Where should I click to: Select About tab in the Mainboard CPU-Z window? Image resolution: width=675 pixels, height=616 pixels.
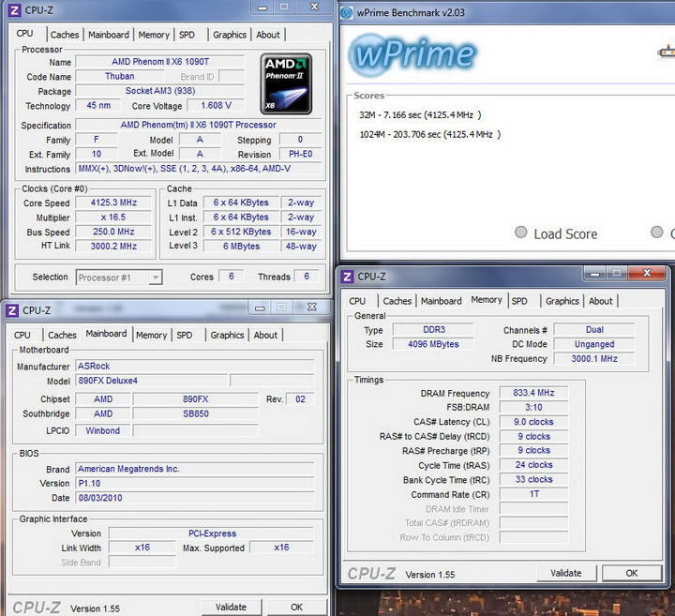coord(265,335)
